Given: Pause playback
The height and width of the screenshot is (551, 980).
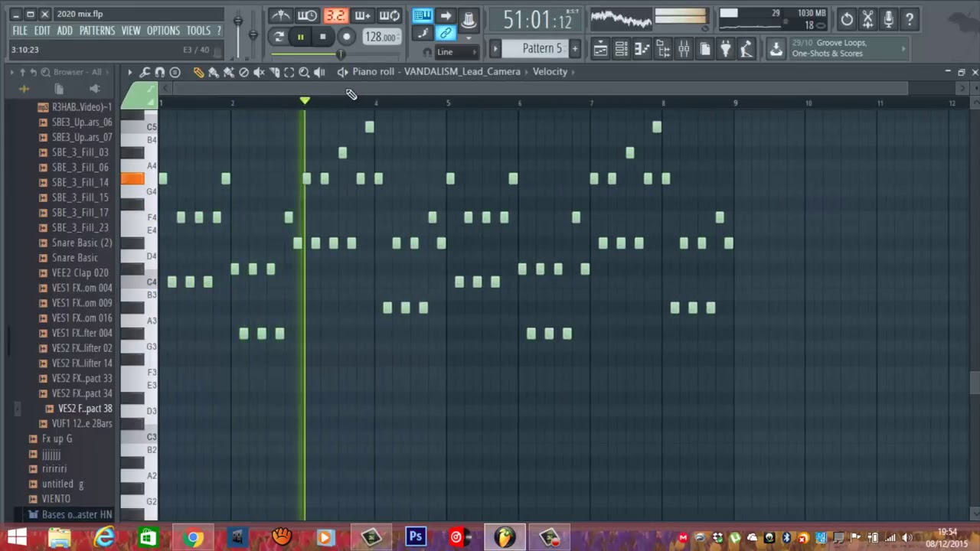Looking at the screenshot, I should [x=301, y=37].
